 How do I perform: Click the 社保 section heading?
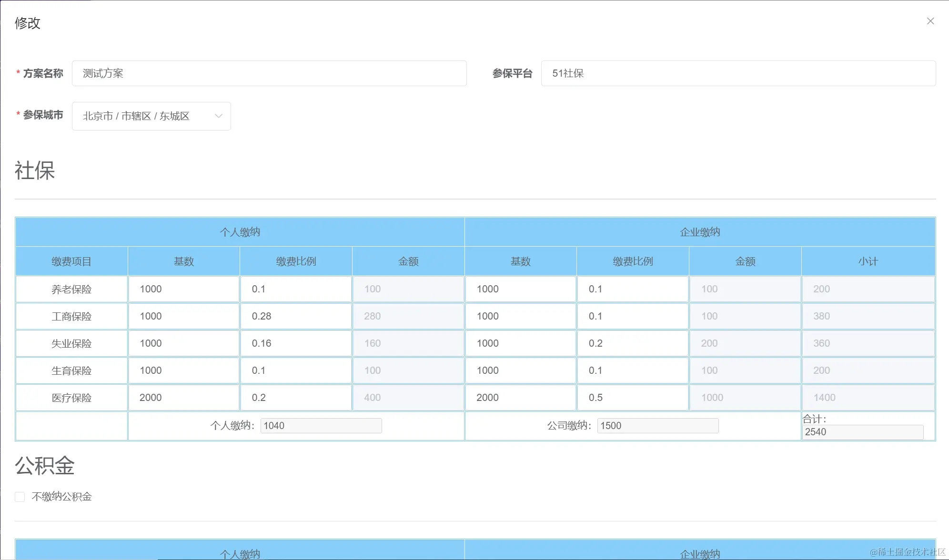[35, 170]
